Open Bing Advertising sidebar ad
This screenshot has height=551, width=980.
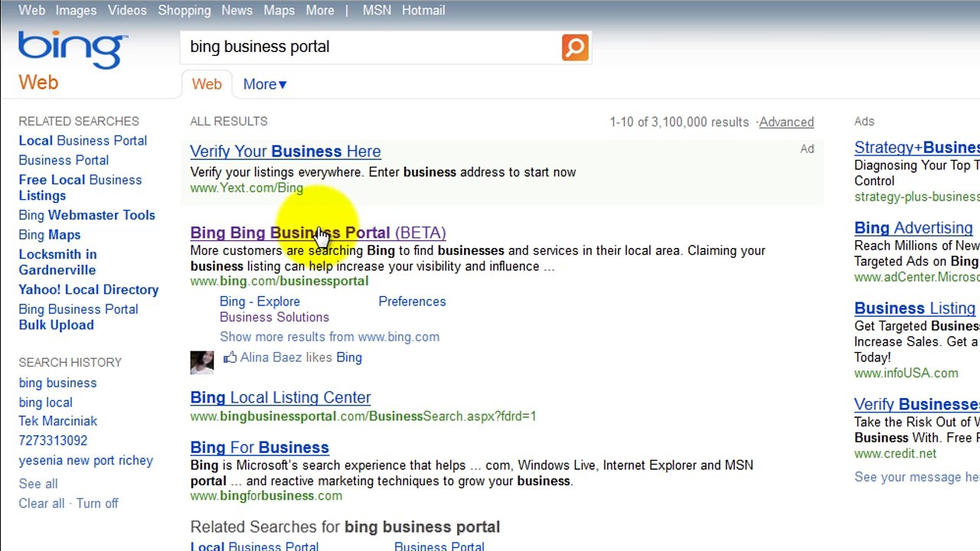coord(913,228)
